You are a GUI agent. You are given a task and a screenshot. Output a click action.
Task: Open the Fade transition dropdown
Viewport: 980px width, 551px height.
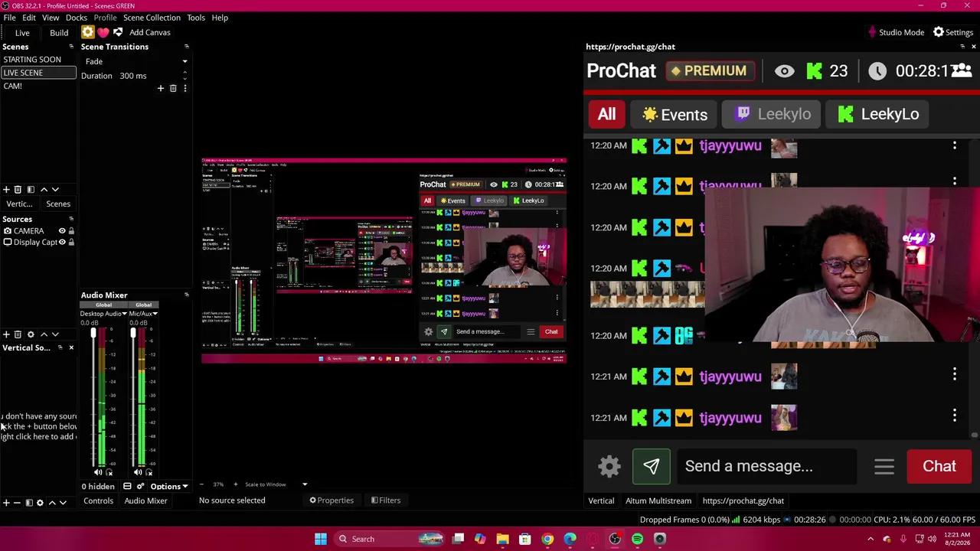pos(135,61)
